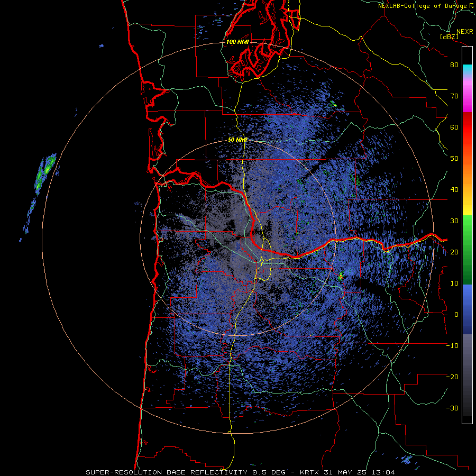This screenshot has height=476, width=476.
Task: Click the 40 value on the dBZ scale
Action: [454, 190]
